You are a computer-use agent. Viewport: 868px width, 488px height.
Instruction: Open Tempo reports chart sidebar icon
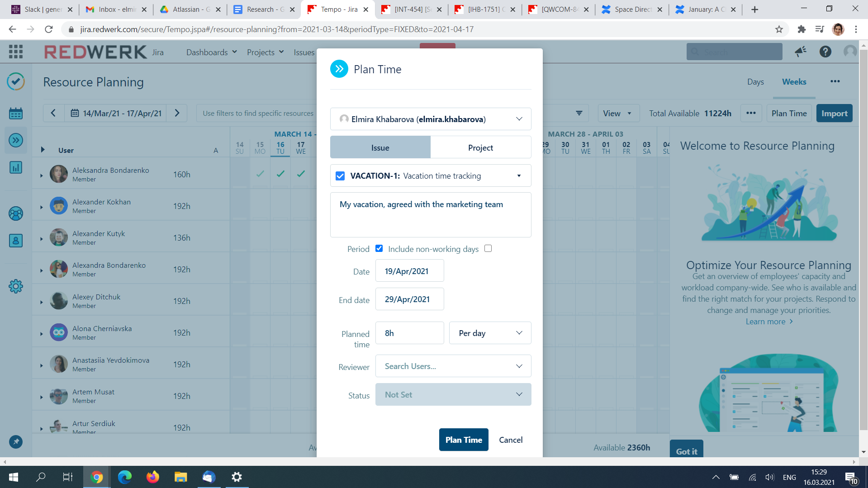[x=16, y=168]
